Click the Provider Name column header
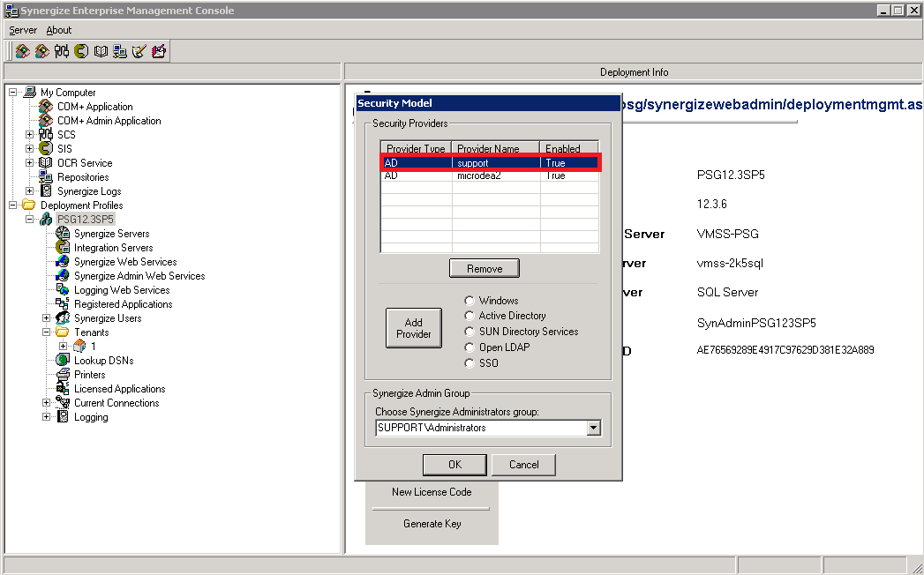This screenshot has width=924, height=575. (496, 148)
